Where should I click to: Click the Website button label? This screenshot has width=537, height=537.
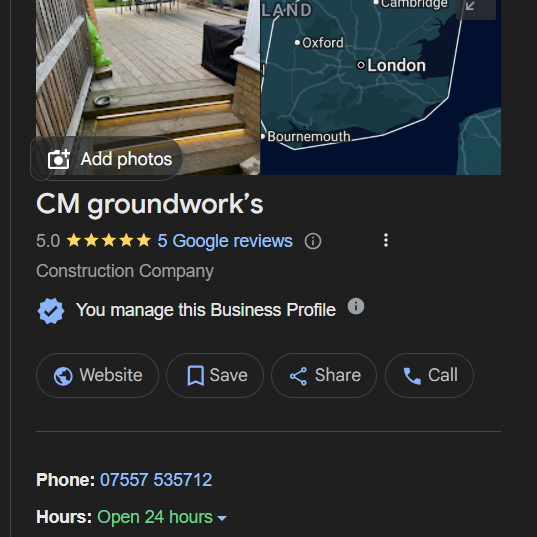[111, 375]
